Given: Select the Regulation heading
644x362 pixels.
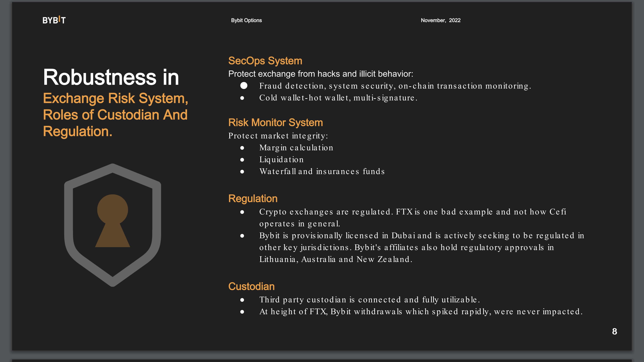Looking at the screenshot, I should 253,199.
